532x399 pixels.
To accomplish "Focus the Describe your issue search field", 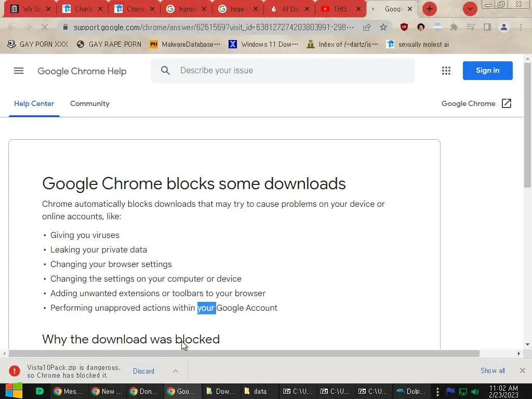I will tap(283, 71).
